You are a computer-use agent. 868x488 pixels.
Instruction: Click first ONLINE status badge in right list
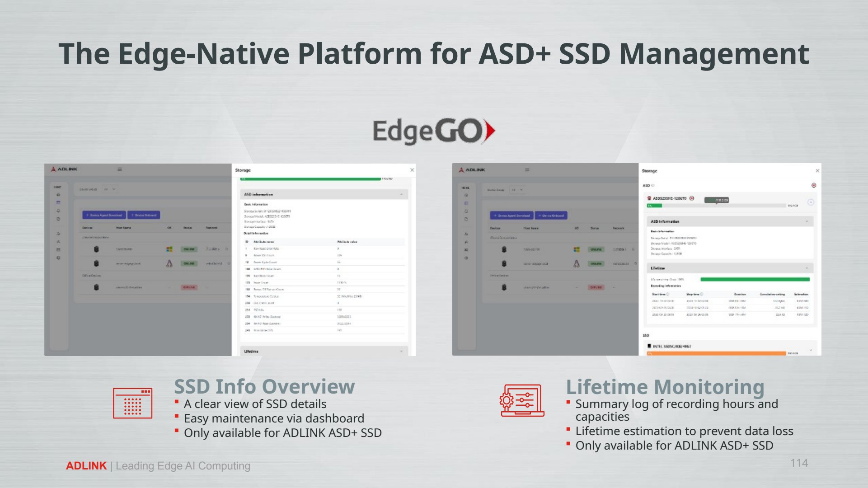596,249
